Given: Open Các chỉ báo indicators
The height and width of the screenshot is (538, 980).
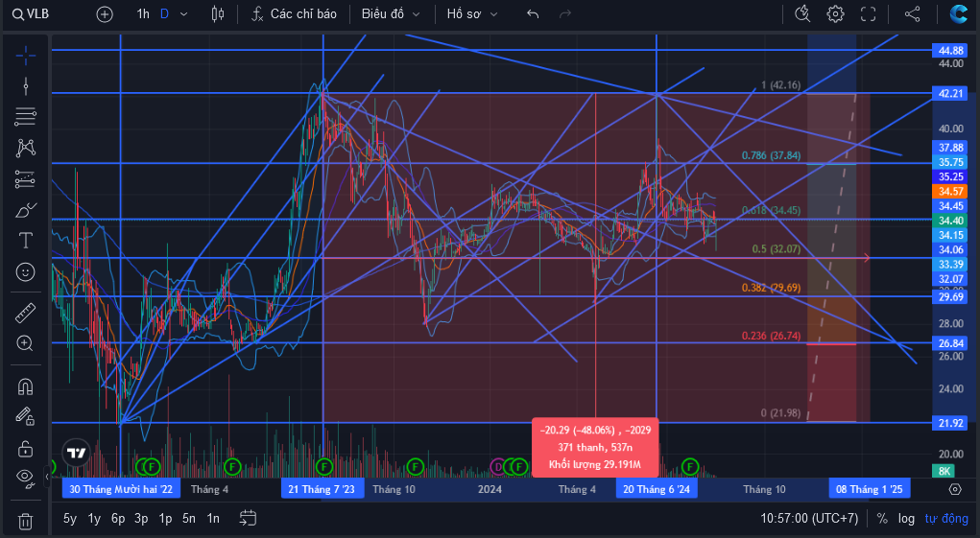Looking at the screenshot, I should [294, 13].
